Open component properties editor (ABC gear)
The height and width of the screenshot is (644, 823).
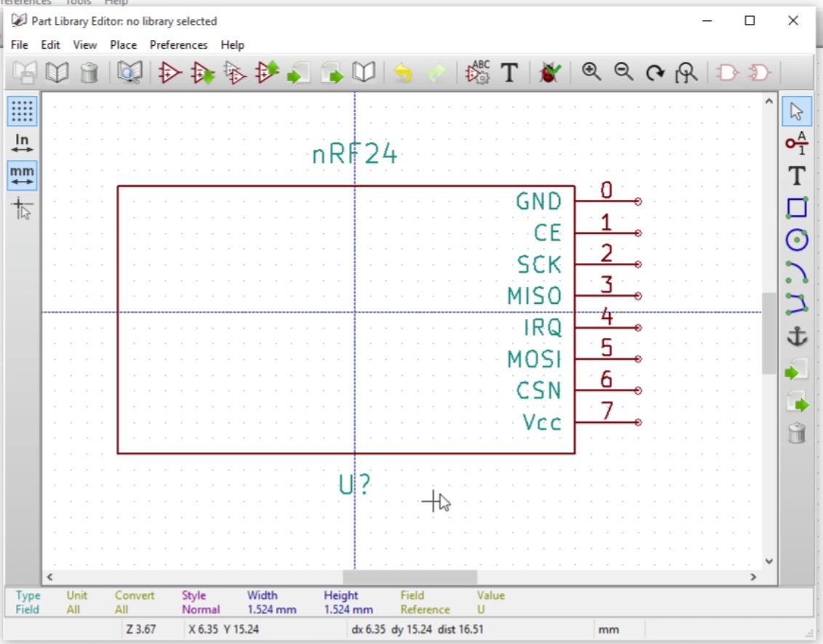[x=478, y=73]
